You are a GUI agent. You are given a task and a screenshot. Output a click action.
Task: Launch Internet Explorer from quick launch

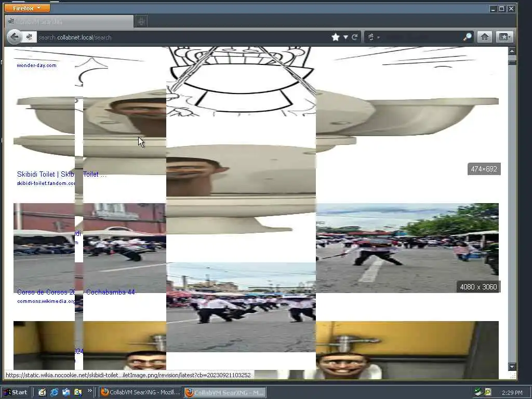54,392
